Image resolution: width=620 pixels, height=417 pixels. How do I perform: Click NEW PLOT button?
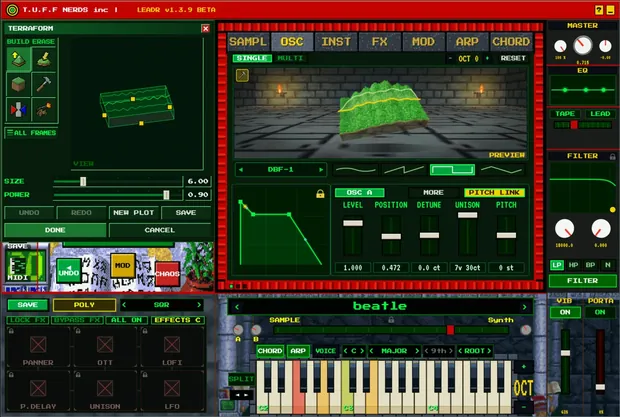(x=134, y=213)
